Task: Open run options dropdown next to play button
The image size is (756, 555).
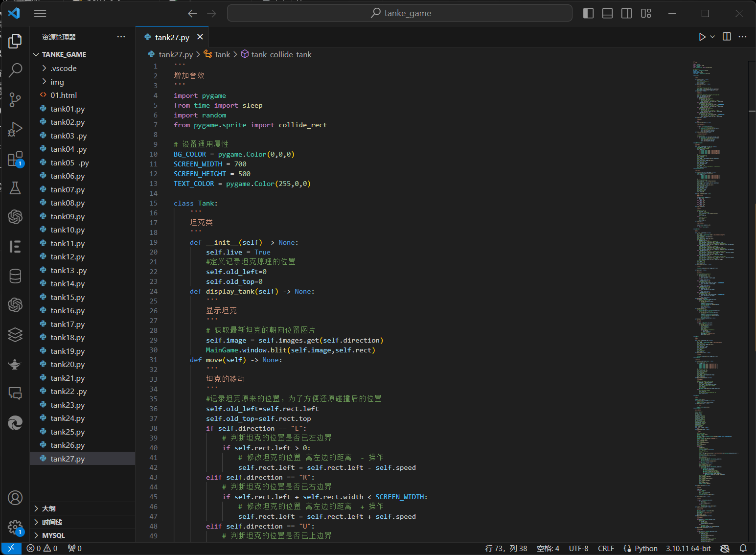Action: tap(712, 37)
